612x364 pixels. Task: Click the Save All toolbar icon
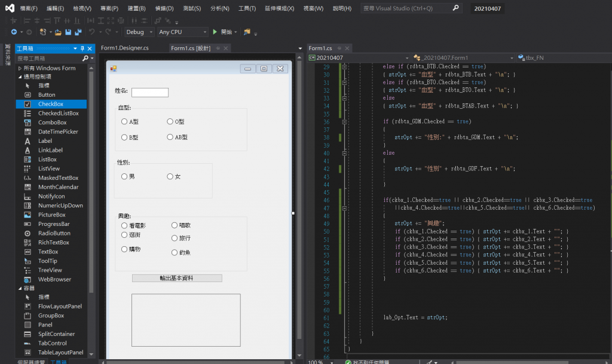(78, 32)
